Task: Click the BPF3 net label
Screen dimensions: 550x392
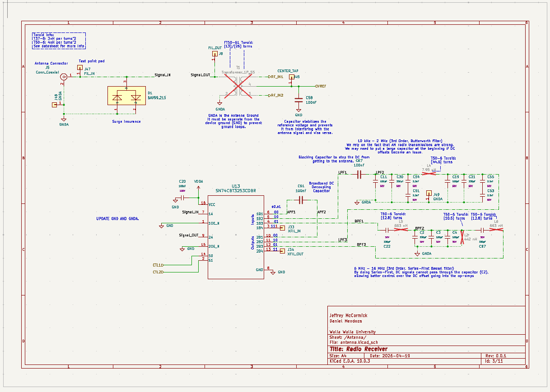Action: tap(361, 244)
